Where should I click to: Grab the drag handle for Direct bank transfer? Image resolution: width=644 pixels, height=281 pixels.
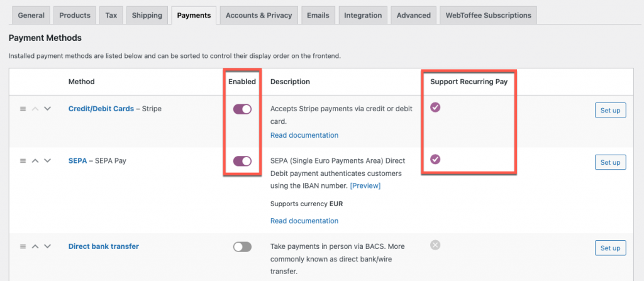pyautogui.click(x=23, y=246)
